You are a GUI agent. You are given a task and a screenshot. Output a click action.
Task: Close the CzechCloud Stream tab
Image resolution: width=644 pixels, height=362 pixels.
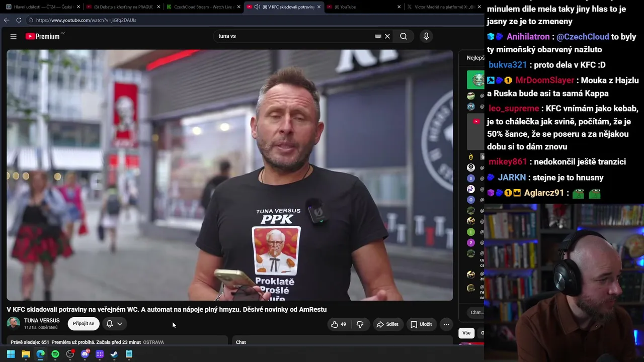[239, 7]
